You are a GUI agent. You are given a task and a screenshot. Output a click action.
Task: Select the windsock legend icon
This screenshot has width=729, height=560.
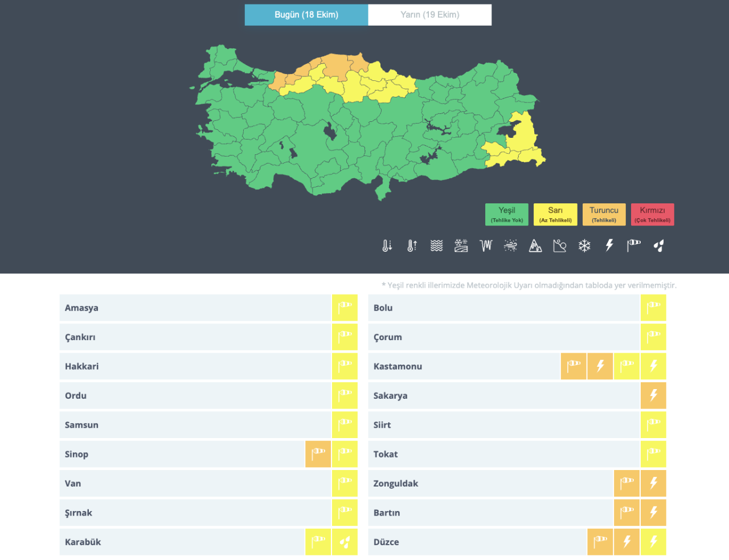[634, 246]
